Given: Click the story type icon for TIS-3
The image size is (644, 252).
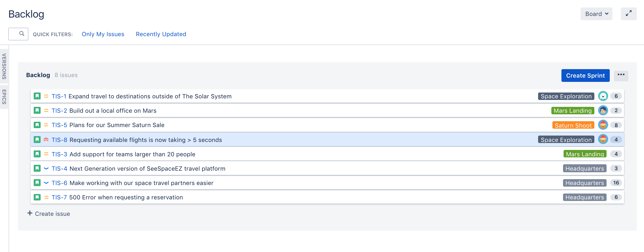Looking at the screenshot, I should pos(37,154).
